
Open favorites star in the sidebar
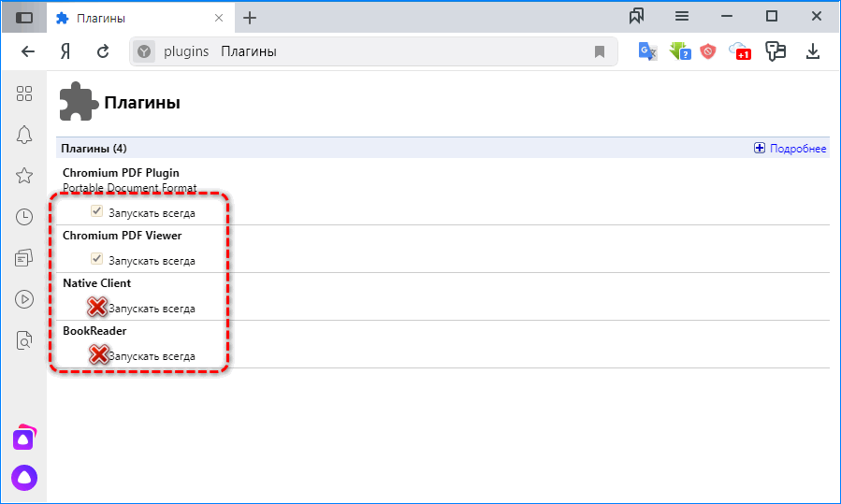[x=24, y=176]
